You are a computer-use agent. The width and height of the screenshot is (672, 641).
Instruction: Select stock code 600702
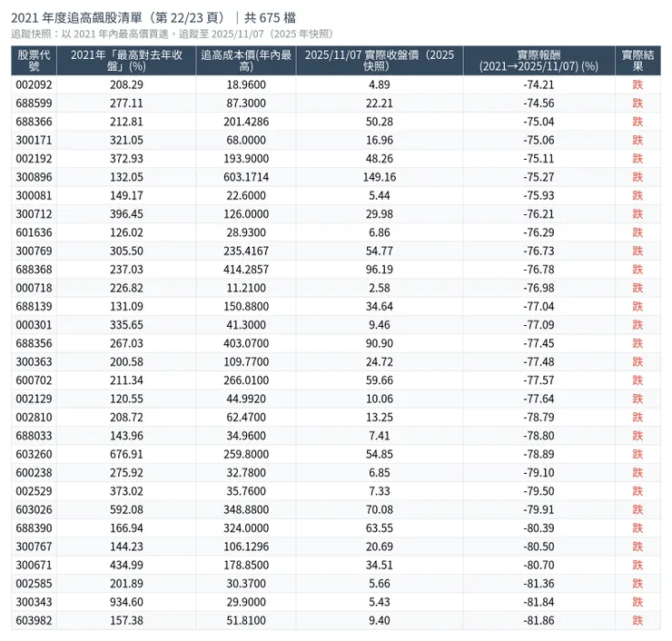(x=34, y=380)
